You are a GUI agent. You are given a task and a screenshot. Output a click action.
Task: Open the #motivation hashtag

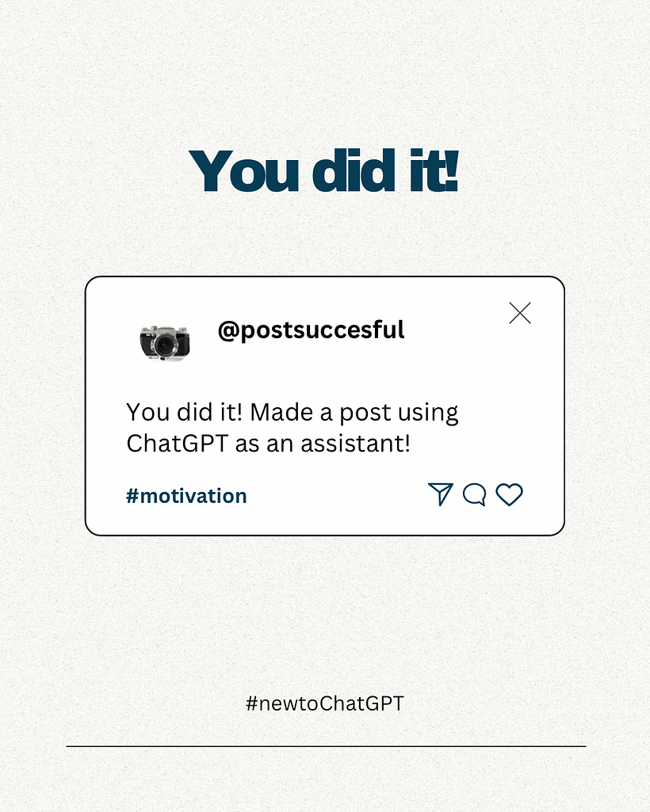pos(186,496)
